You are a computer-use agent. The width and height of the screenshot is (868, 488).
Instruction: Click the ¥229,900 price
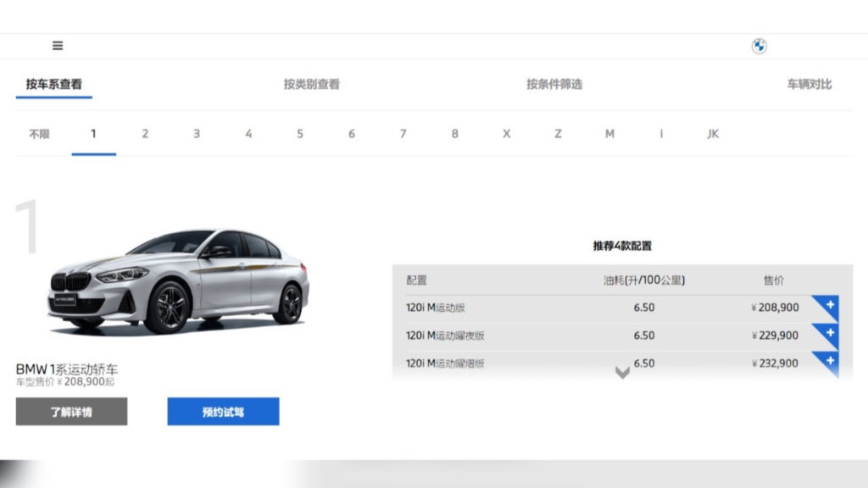point(775,335)
